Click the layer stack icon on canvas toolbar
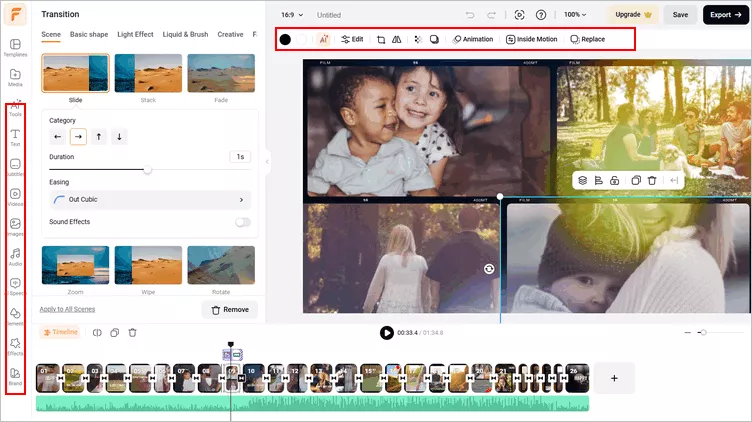The image size is (752, 422). pyautogui.click(x=583, y=180)
